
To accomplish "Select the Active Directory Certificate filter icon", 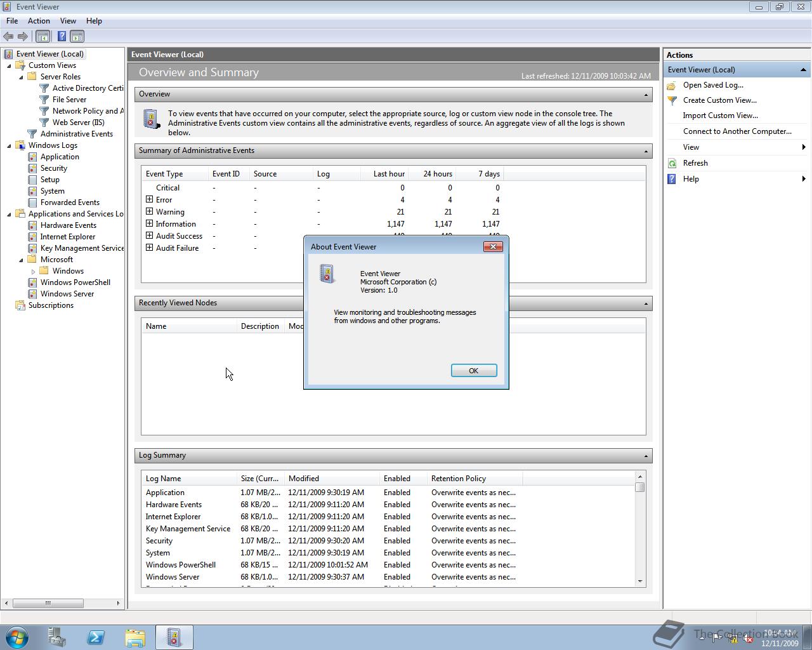I will pyautogui.click(x=44, y=88).
